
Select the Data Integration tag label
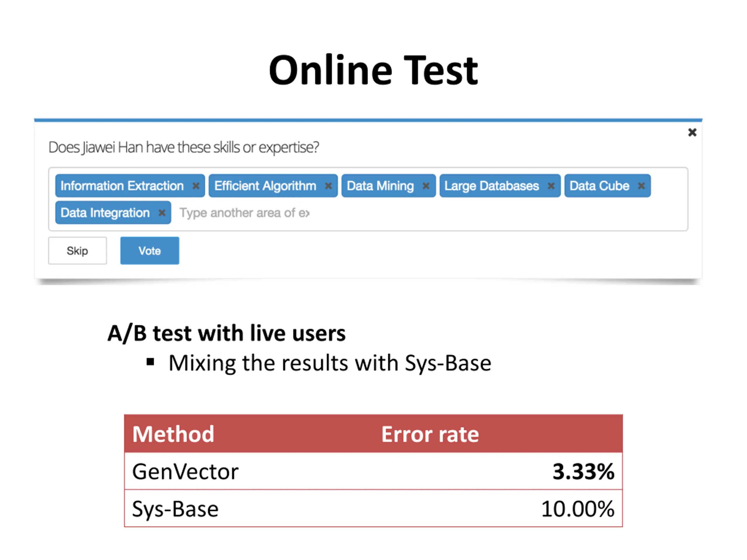(x=105, y=213)
